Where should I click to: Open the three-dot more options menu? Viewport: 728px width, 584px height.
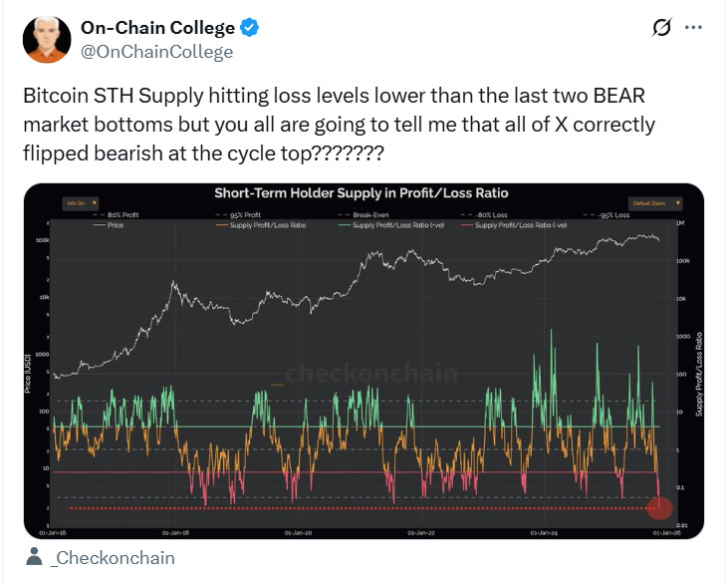(700, 29)
